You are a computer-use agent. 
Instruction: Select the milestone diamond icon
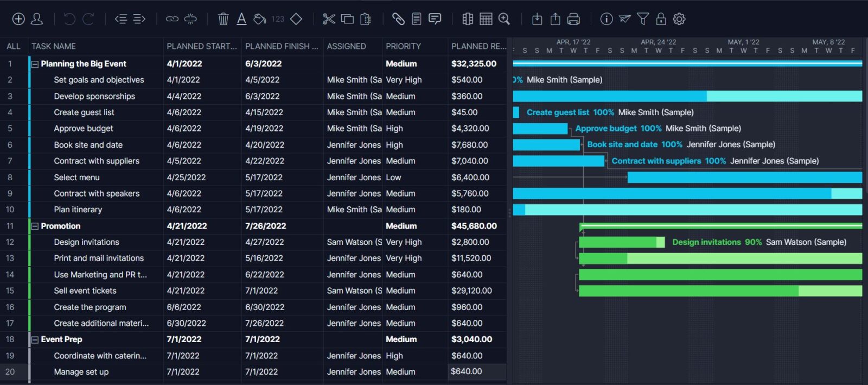[x=296, y=19]
